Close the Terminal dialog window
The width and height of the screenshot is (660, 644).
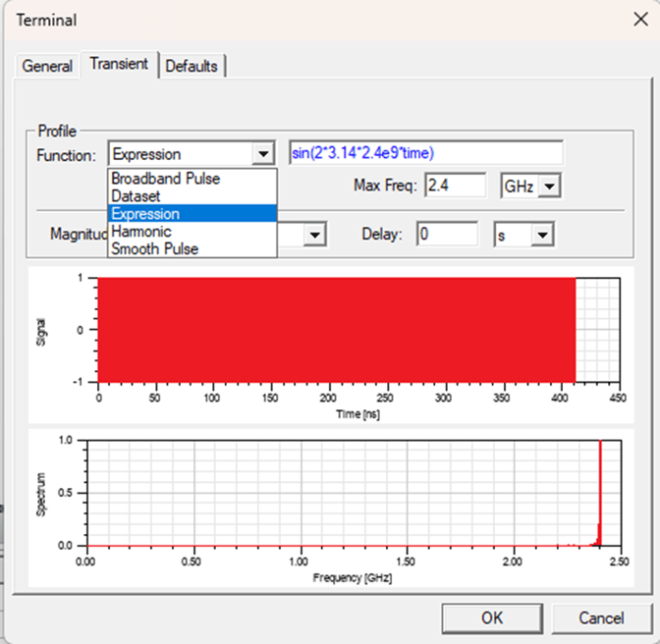638,20
